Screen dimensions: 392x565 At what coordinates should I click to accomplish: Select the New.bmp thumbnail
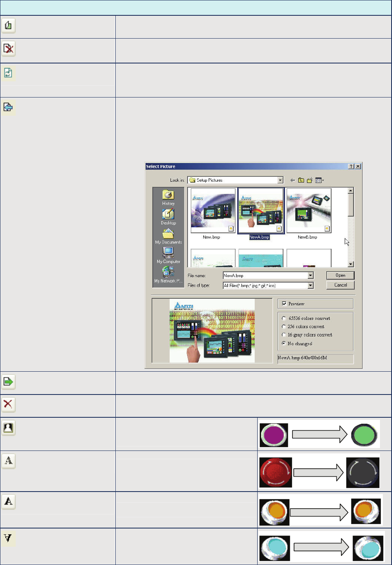click(x=213, y=212)
